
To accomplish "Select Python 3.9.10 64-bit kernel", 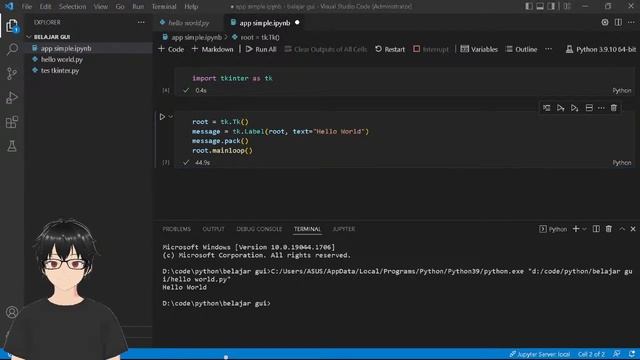I will tap(600, 49).
